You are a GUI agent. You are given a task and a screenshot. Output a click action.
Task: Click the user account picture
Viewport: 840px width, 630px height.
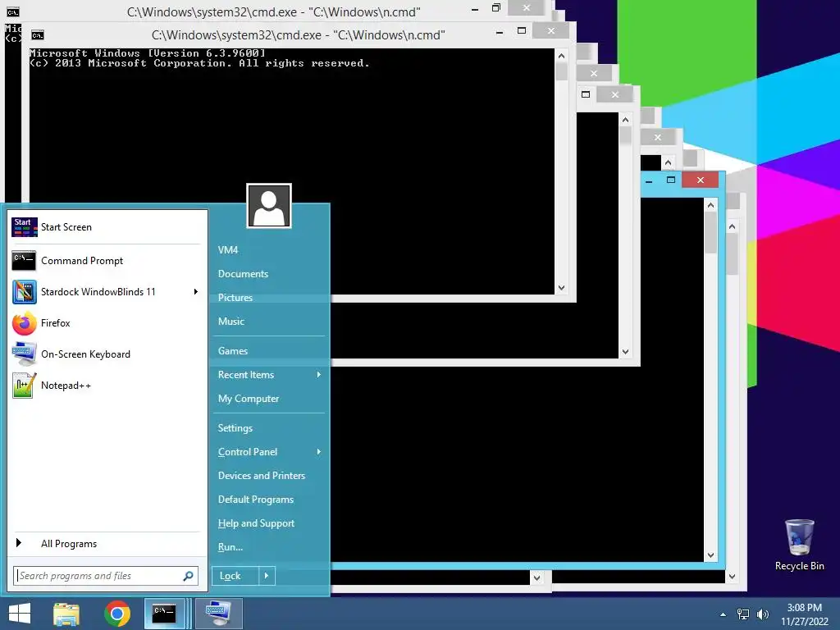point(269,206)
